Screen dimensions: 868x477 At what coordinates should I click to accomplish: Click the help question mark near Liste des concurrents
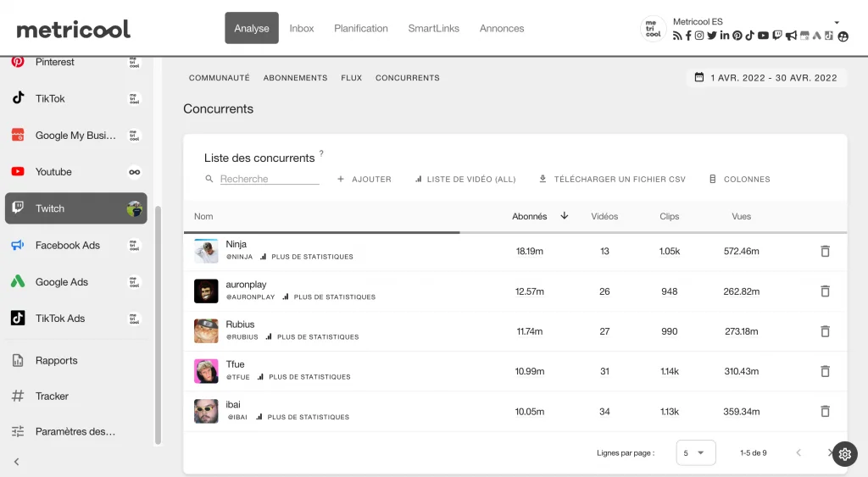tap(321, 153)
